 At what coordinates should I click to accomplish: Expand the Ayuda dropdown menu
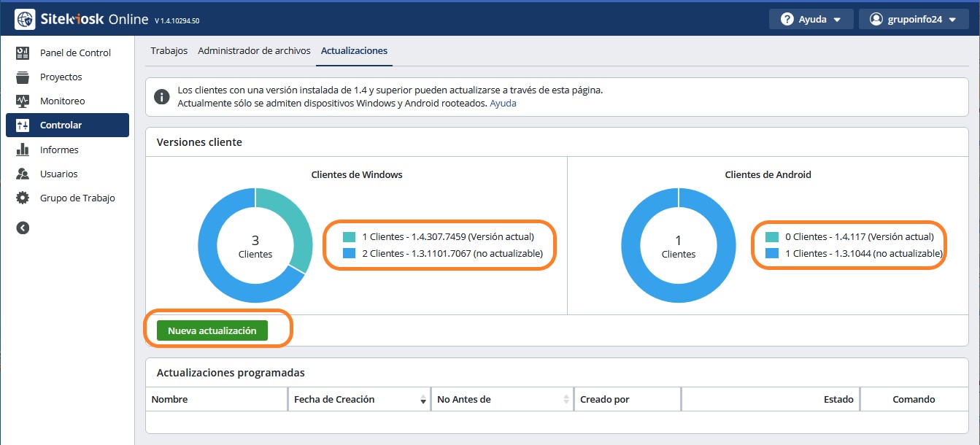811,20
